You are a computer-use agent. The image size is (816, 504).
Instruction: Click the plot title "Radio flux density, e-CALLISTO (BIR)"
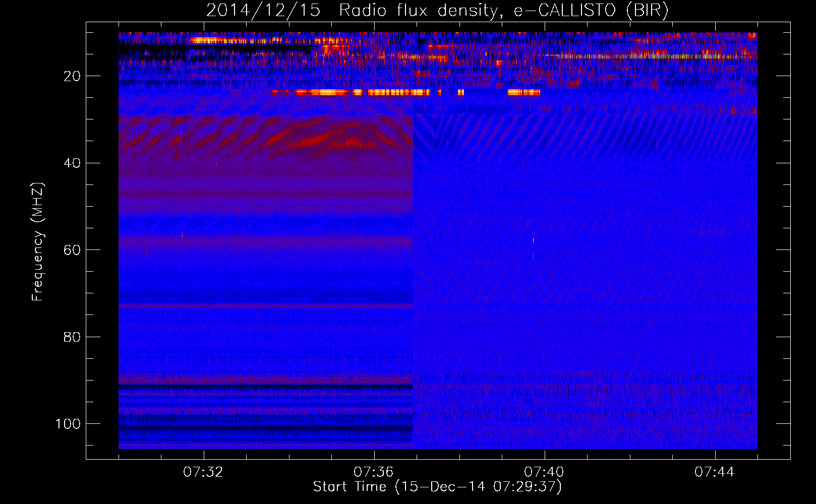(503, 11)
